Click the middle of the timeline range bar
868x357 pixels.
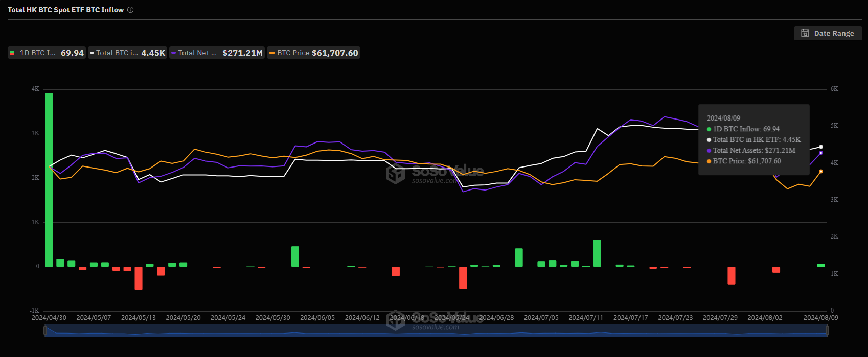tap(436, 331)
